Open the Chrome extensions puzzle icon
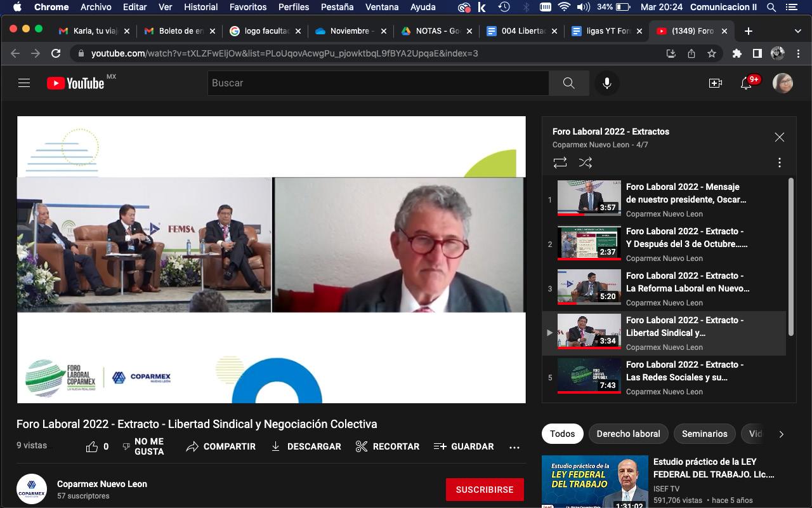 pyautogui.click(x=737, y=53)
